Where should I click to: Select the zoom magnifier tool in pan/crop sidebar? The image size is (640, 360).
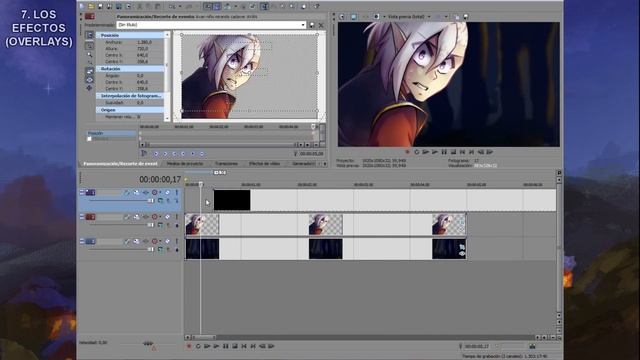click(x=89, y=54)
